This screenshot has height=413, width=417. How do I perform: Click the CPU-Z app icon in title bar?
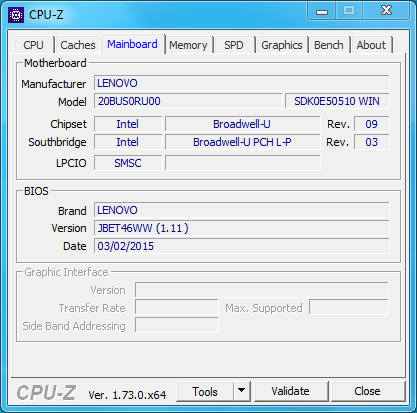click(x=16, y=15)
